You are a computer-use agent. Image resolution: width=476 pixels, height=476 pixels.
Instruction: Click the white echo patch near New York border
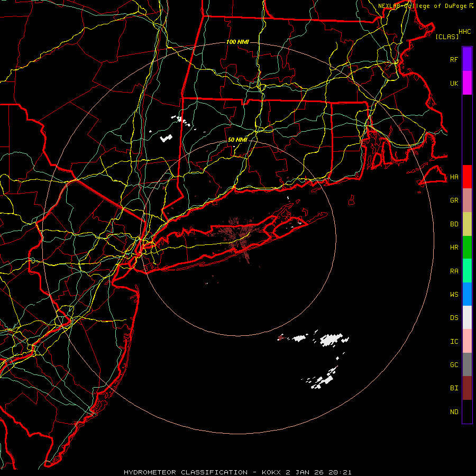(x=166, y=138)
